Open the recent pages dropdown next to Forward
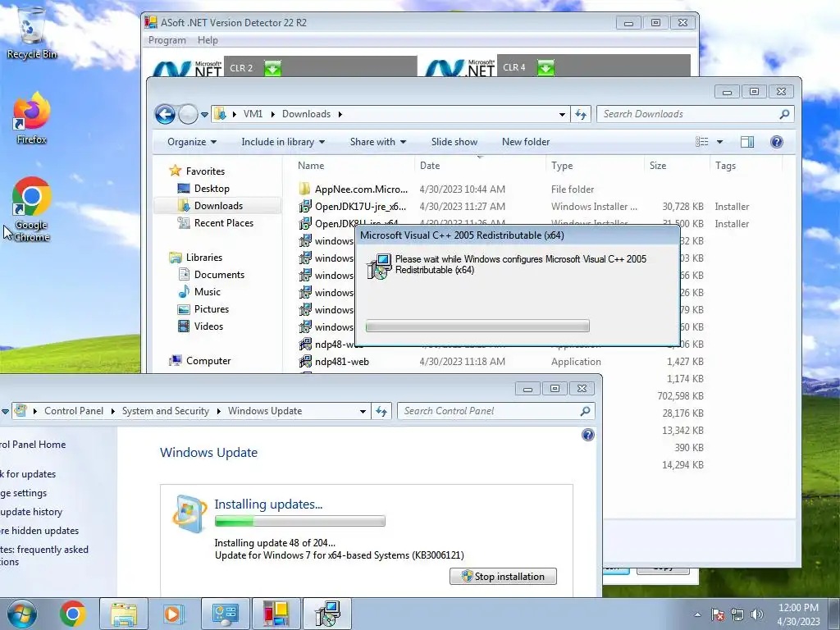 coord(204,115)
